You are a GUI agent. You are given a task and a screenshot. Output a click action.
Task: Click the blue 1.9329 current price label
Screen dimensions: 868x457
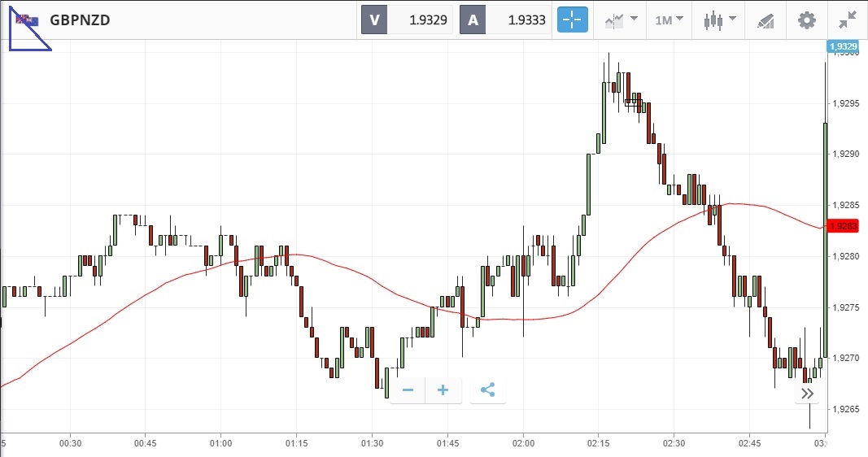coord(841,46)
